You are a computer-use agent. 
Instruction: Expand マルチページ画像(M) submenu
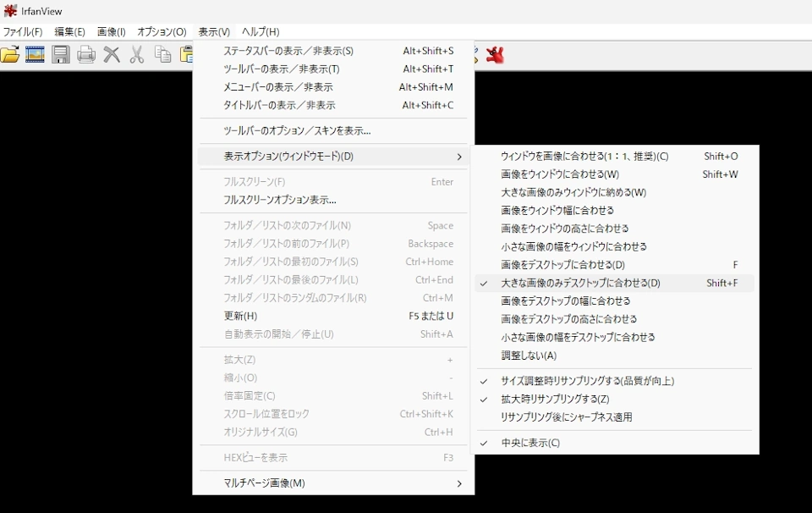pyautogui.click(x=333, y=483)
